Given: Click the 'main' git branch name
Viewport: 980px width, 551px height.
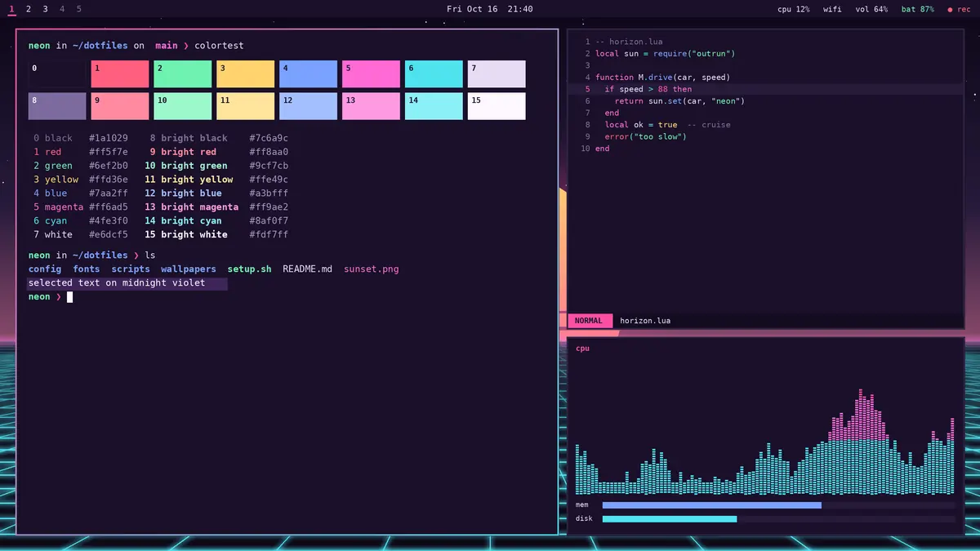Looking at the screenshot, I should (167, 46).
